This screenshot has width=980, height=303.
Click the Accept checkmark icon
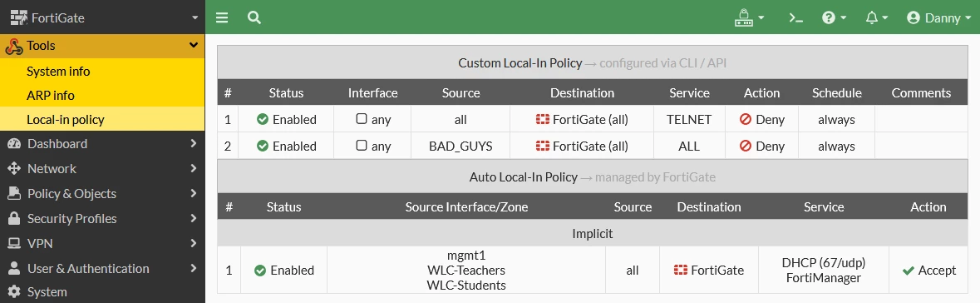pyautogui.click(x=909, y=271)
